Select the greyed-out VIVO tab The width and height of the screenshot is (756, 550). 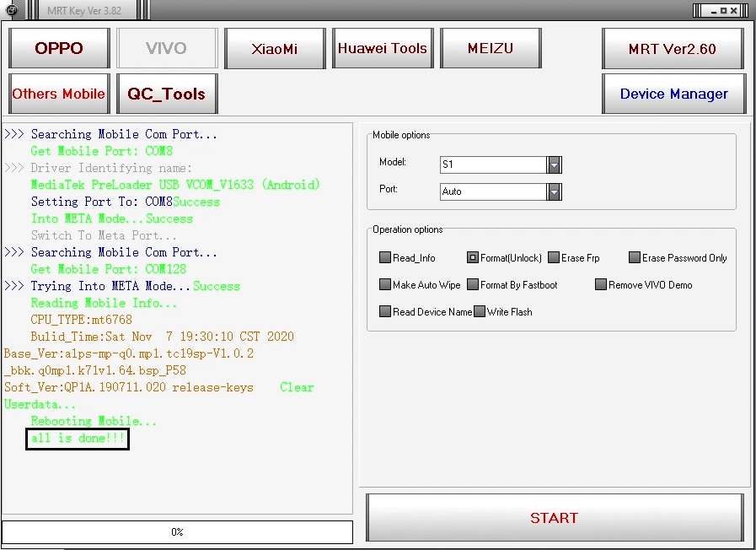pos(167,48)
